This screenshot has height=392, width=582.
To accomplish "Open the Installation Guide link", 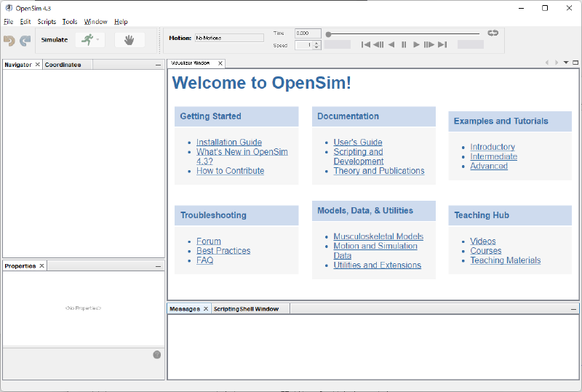I will [228, 143].
